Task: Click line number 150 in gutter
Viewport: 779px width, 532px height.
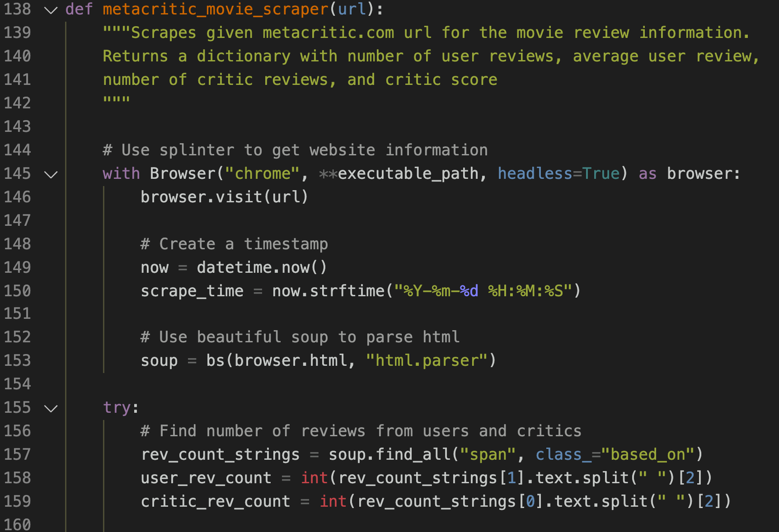Action: click(18, 291)
